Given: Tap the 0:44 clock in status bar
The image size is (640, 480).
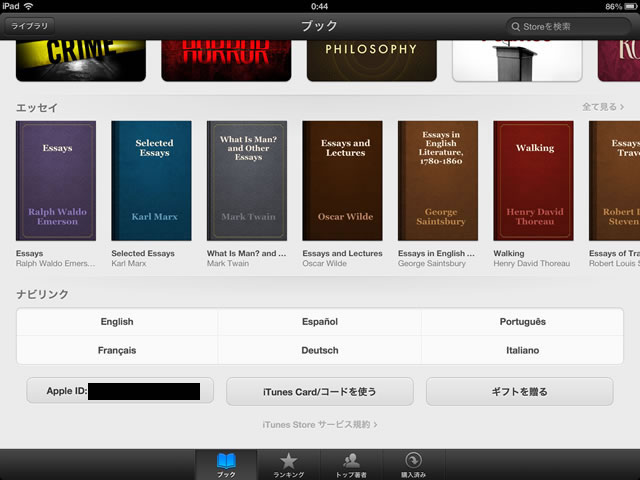Looking at the screenshot, I should 319,7.
